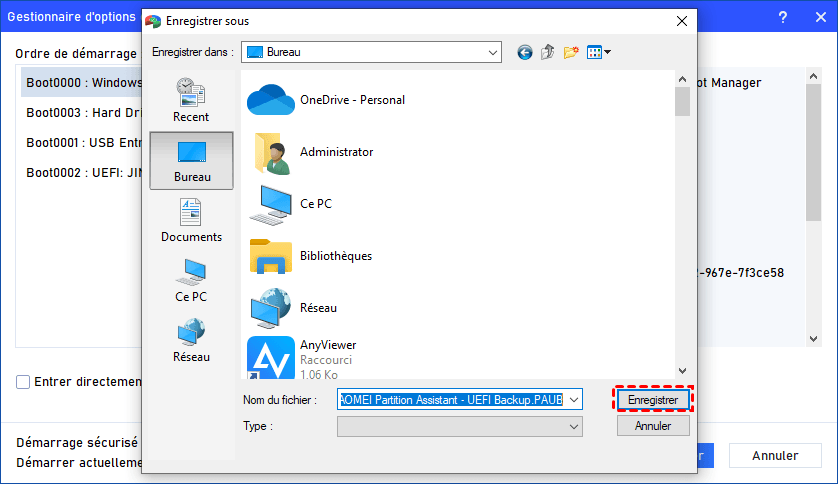Screen dimensions: 838x484
Task: Click the Enregistrer button
Action: click(x=653, y=400)
